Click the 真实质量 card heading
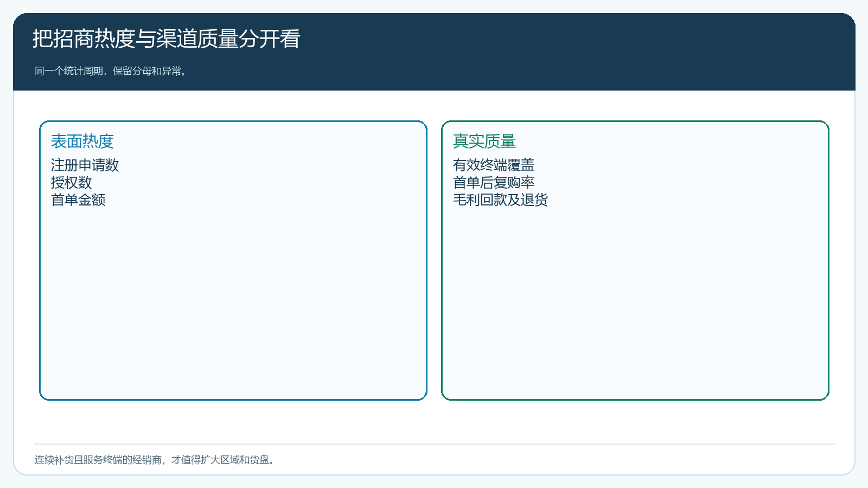Image resolution: width=868 pixels, height=488 pixels. pos(484,141)
